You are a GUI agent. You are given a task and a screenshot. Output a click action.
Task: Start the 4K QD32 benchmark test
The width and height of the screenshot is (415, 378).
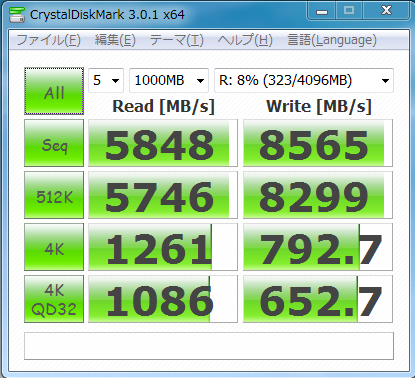[x=54, y=299]
